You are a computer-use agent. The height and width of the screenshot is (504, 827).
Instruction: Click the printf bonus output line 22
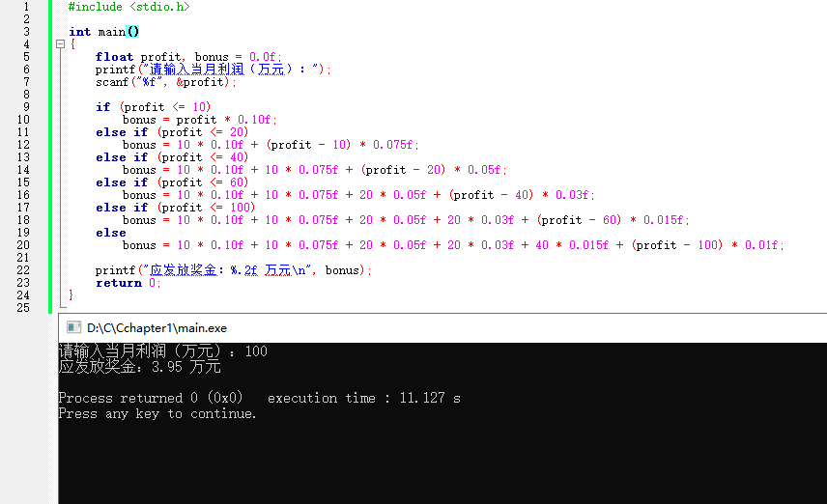(x=234, y=270)
